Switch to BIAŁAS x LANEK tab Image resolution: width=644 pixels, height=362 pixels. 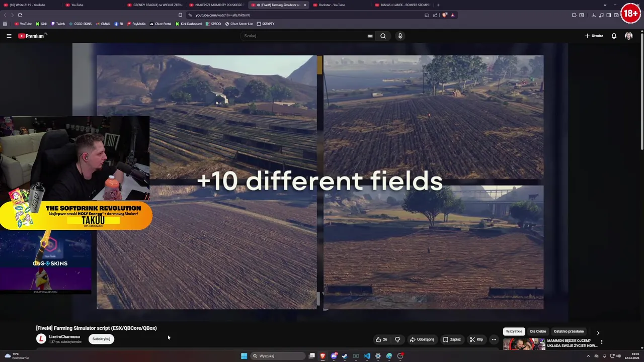click(x=403, y=5)
